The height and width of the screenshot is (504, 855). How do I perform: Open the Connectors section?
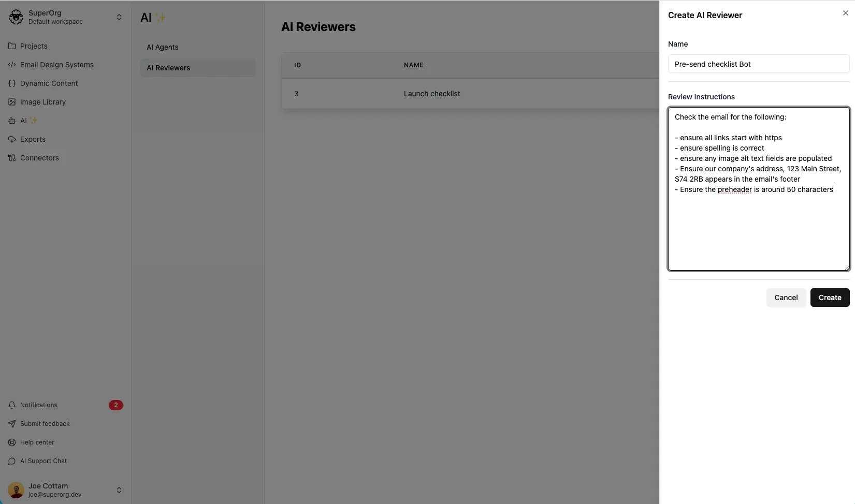(x=38, y=158)
